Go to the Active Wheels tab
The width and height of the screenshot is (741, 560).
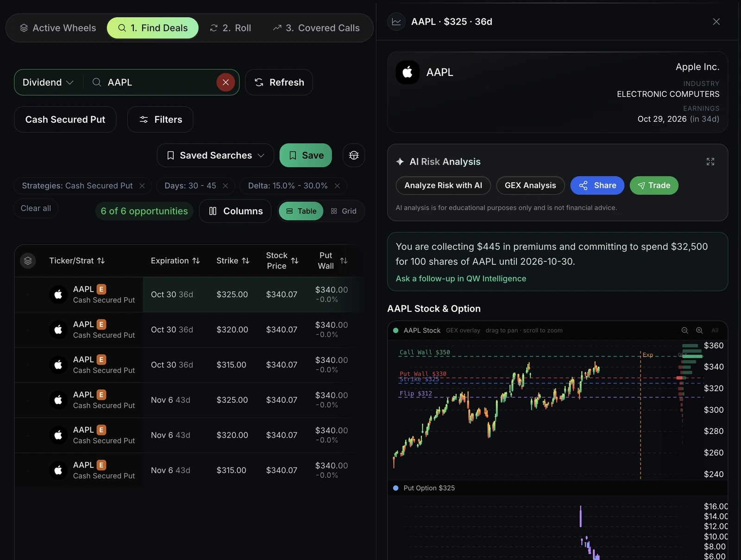[58, 28]
